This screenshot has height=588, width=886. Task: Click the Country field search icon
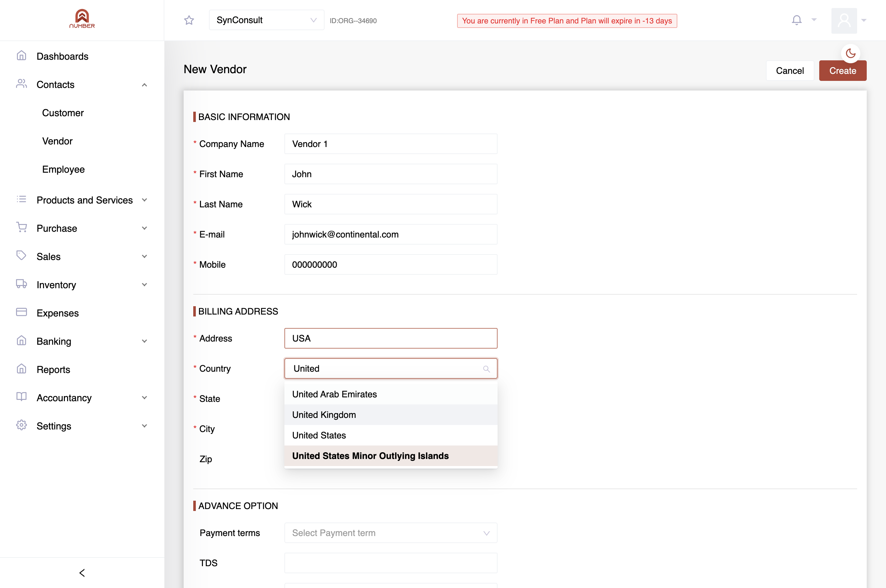click(x=486, y=369)
